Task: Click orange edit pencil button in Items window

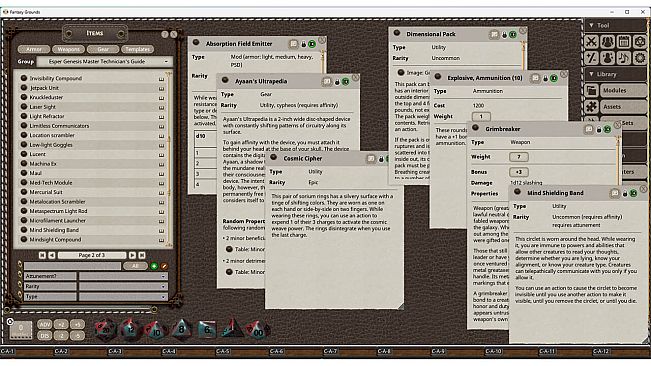Action: click(164, 266)
